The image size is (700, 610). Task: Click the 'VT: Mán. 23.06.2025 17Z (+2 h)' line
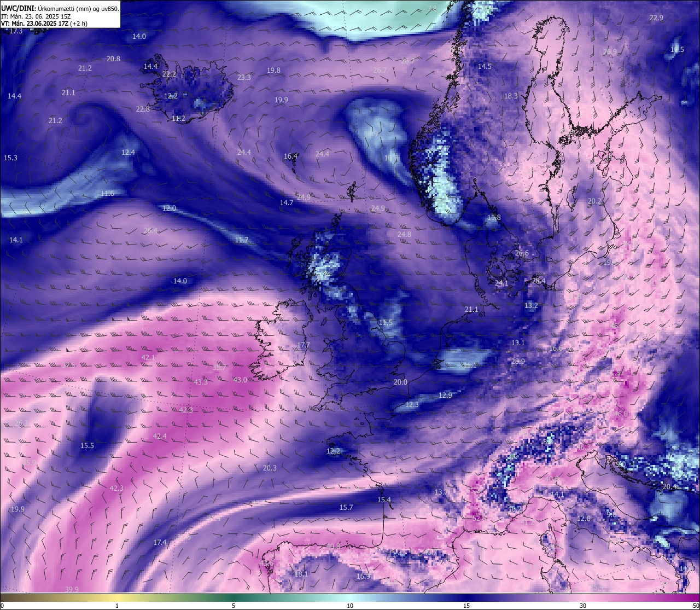point(44,24)
